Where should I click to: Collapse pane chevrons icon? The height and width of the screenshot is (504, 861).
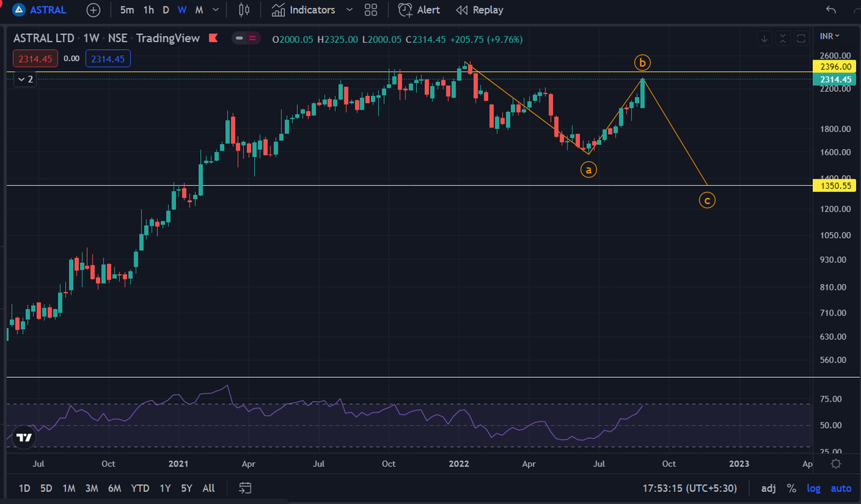click(x=782, y=38)
